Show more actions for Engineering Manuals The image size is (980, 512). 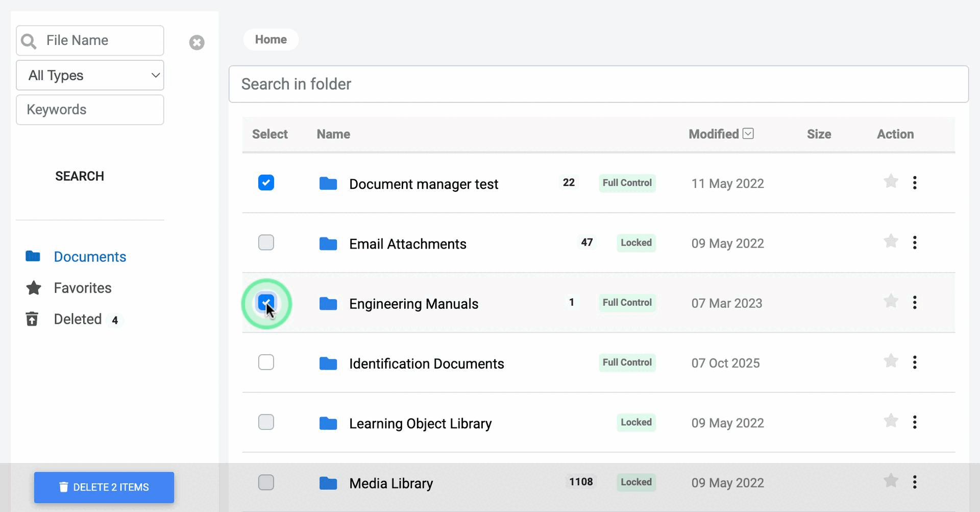tap(915, 303)
